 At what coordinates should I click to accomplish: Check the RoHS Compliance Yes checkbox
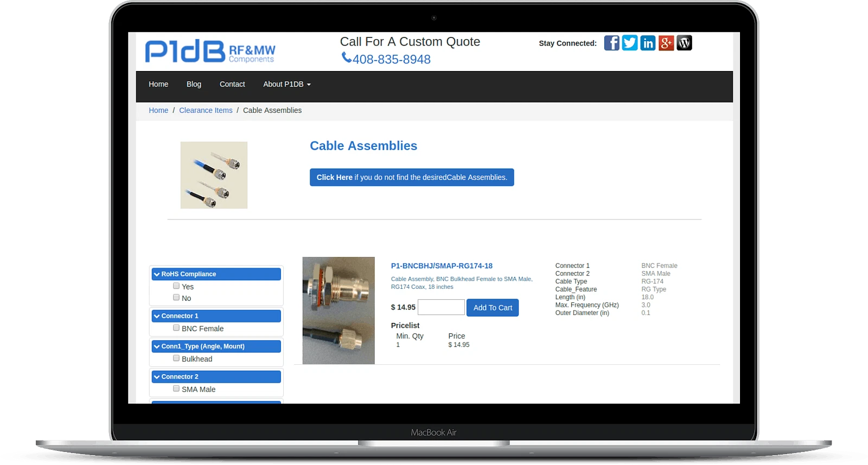pyautogui.click(x=176, y=286)
